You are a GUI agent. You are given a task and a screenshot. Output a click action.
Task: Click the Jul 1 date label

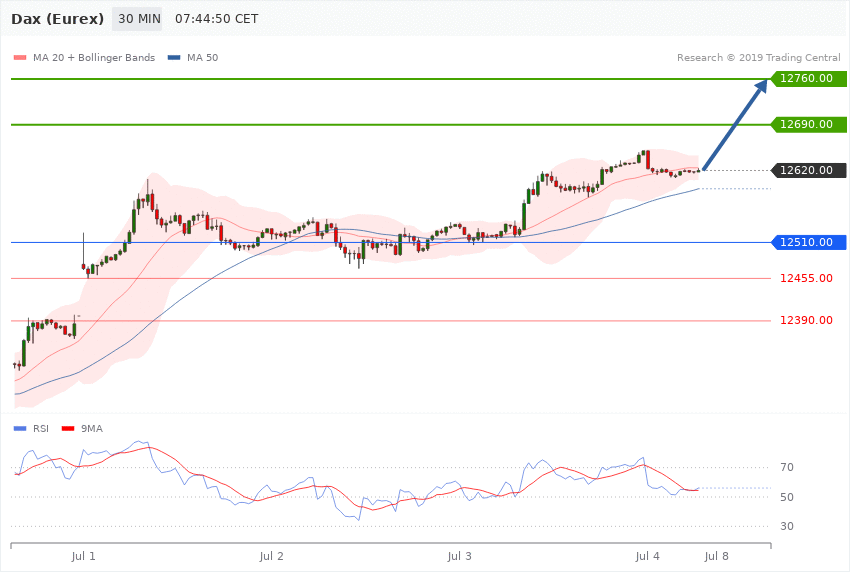pos(83,556)
